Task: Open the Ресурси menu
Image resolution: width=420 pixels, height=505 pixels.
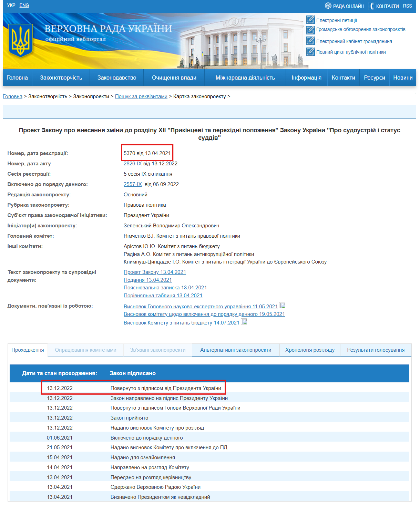Action: coord(375,78)
